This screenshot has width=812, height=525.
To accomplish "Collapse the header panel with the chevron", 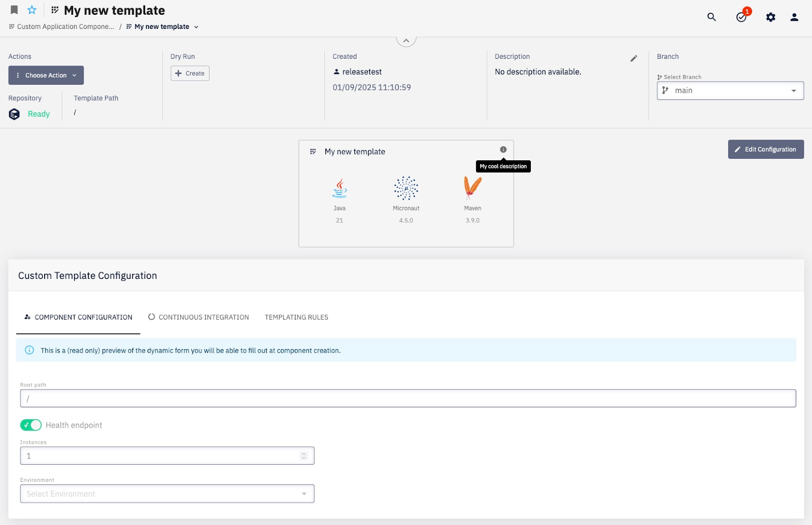I will coord(406,41).
